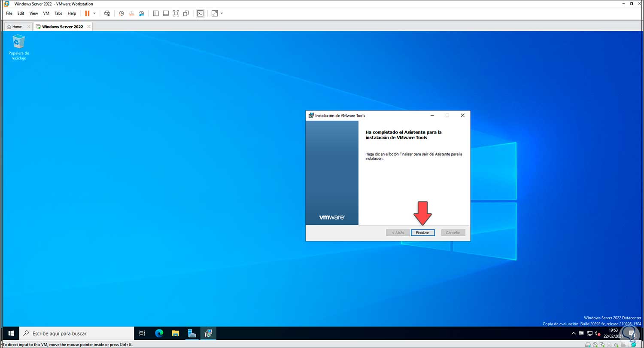This screenshot has width=644, height=348.
Task: Open the snapshot manager
Action: [141, 13]
